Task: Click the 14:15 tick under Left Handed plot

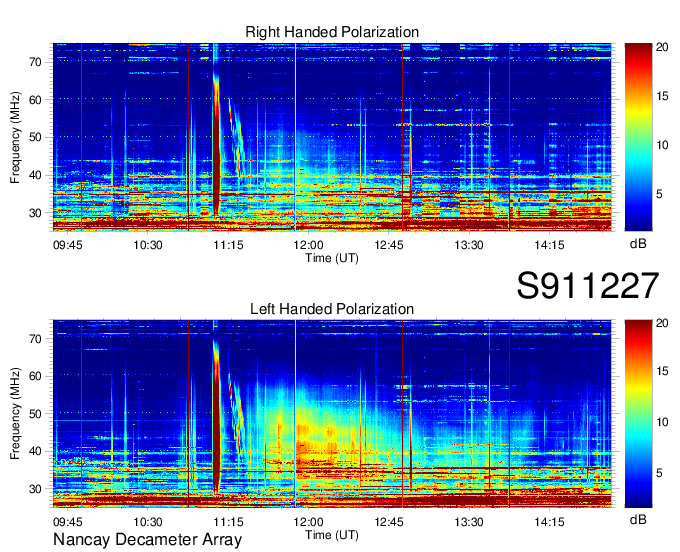Action: pos(549,521)
